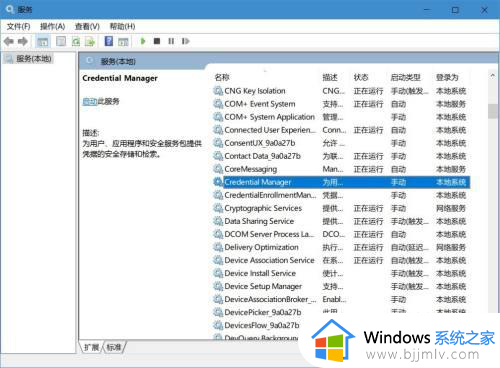Click the Forward arrow in toolbar

23,41
